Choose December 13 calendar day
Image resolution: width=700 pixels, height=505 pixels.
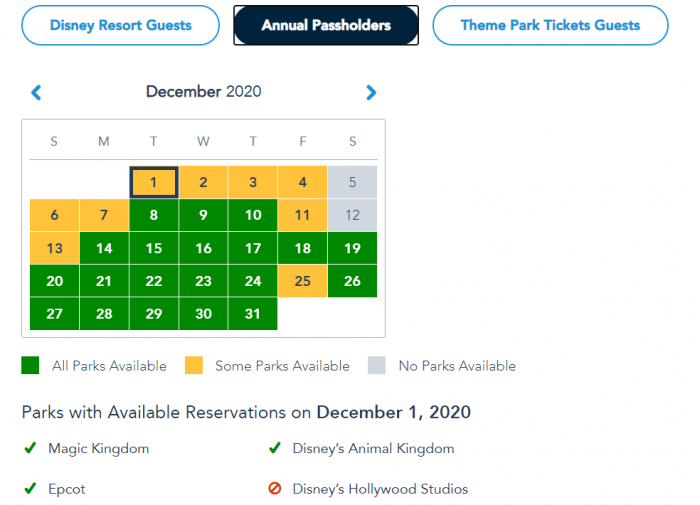pos(54,248)
